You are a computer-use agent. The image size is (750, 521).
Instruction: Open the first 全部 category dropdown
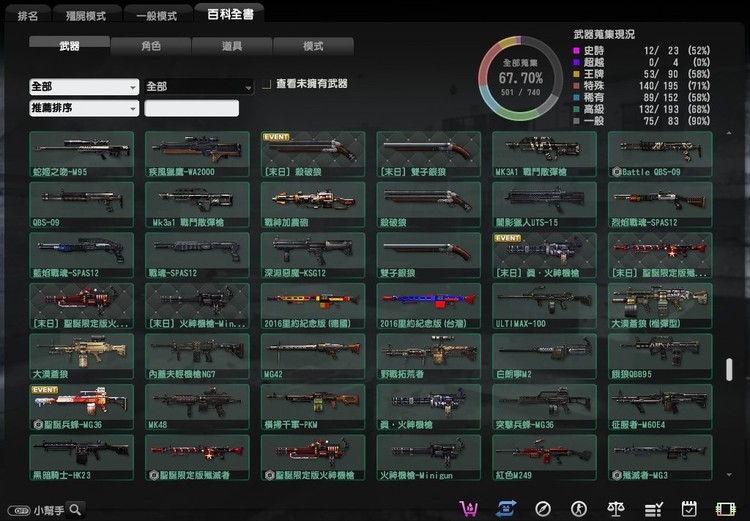coord(84,87)
